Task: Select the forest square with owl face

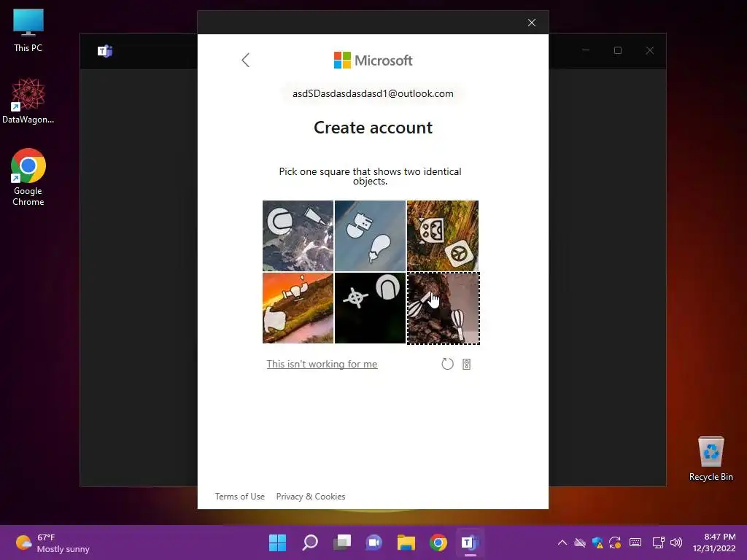Action: click(x=443, y=236)
